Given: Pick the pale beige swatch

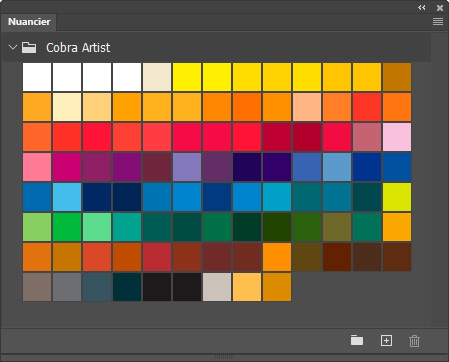Looking at the screenshot, I should pos(157,77).
